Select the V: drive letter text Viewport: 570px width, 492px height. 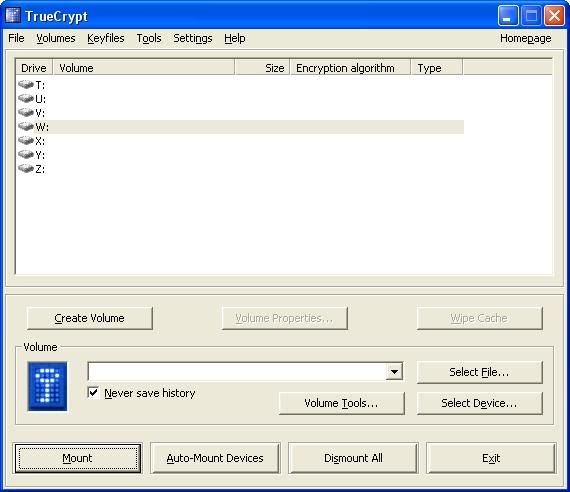(40, 113)
